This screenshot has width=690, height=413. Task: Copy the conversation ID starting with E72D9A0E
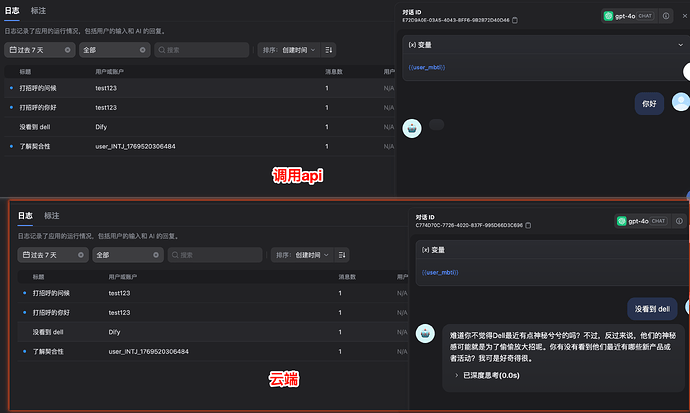(x=515, y=20)
